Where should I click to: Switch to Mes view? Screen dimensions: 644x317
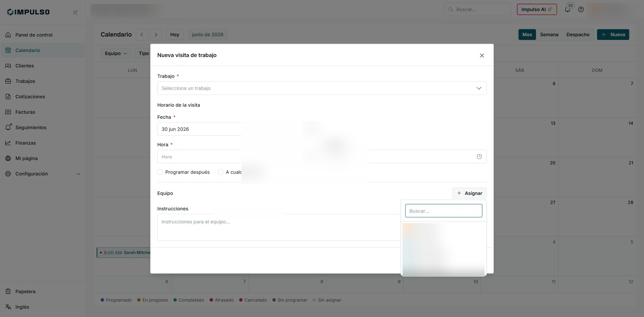click(x=527, y=35)
